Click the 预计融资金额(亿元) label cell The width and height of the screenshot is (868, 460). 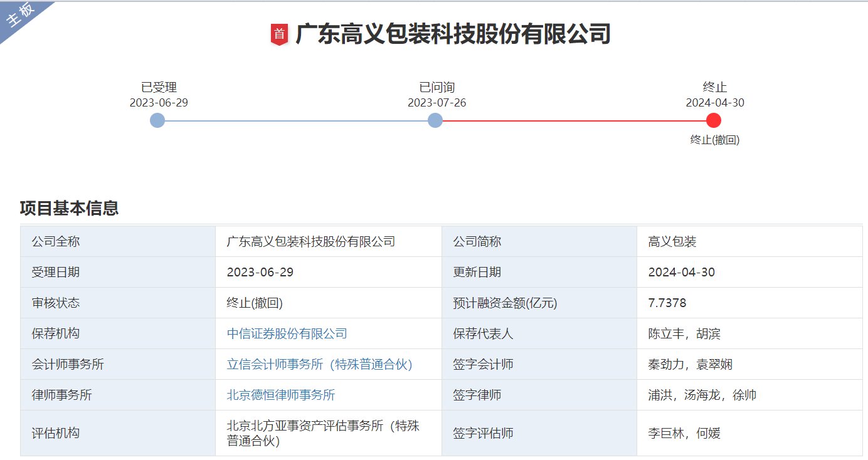tap(539, 303)
